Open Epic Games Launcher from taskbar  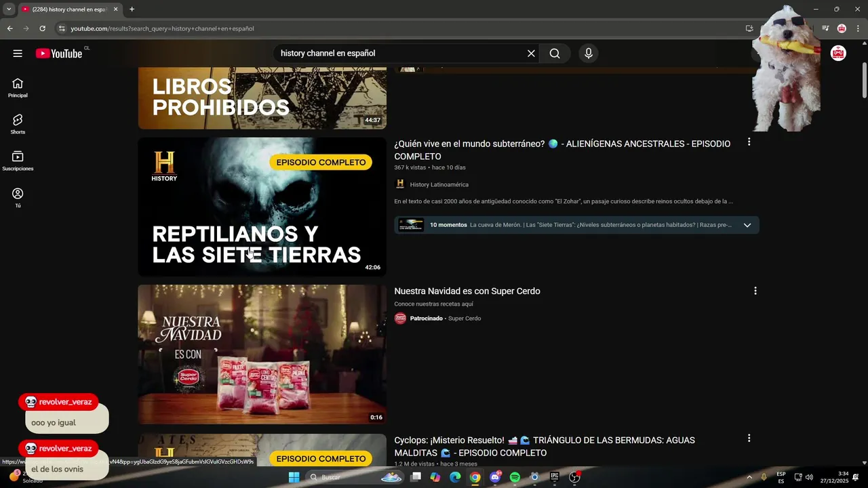(x=554, y=477)
